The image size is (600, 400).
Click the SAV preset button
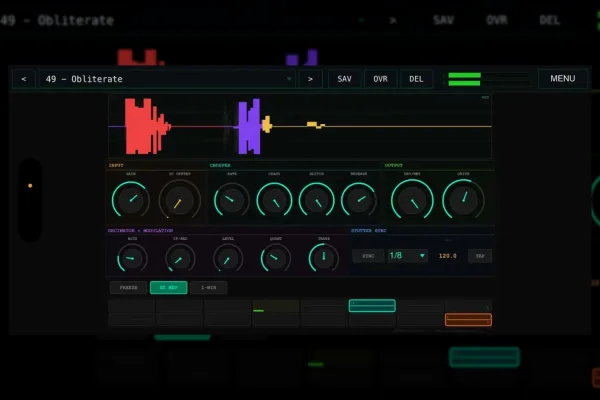pyautogui.click(x=344, y=79)
